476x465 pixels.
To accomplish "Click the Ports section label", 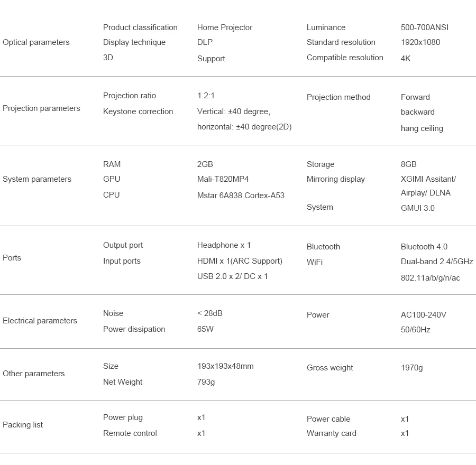I will (12, 258).
